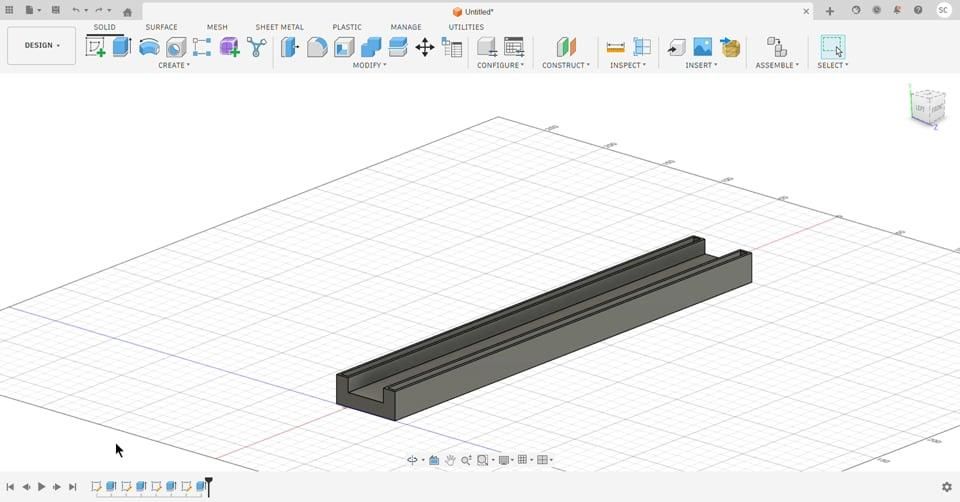Select the Rectangular Pattern tool
This screenshot has height=502, width=960.
202,47
